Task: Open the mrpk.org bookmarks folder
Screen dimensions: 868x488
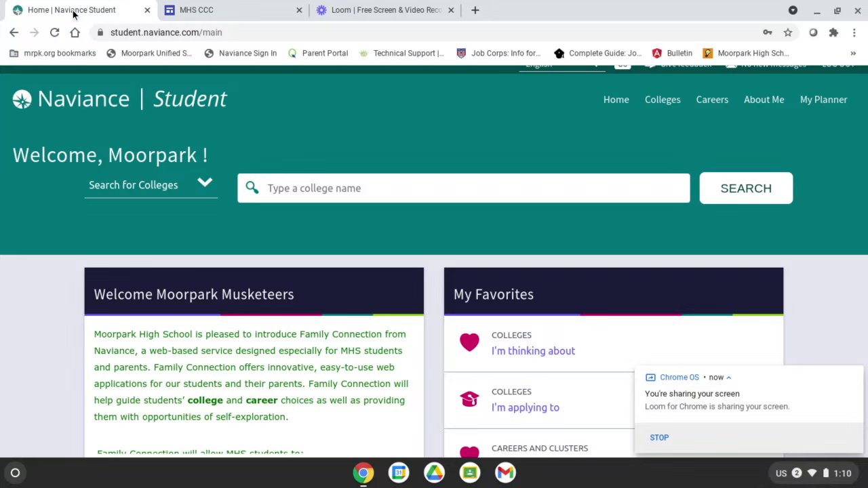Action: (52, 54)
